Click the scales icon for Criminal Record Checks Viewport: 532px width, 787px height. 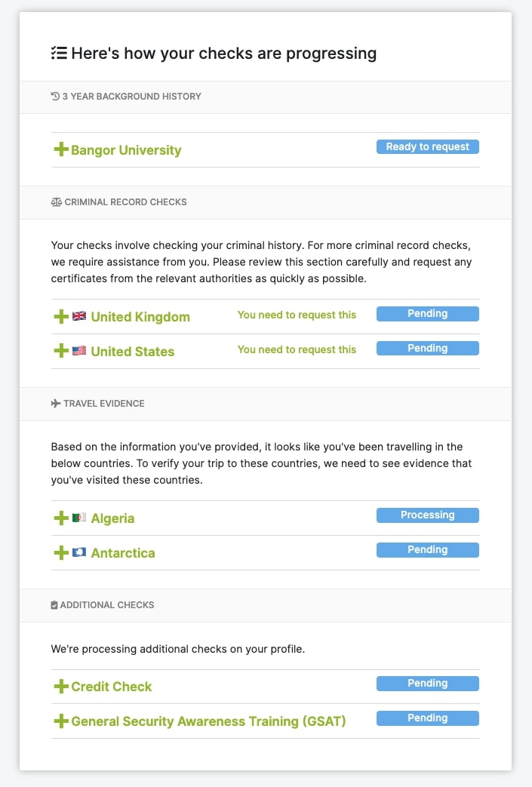click(x=56, y=201)
